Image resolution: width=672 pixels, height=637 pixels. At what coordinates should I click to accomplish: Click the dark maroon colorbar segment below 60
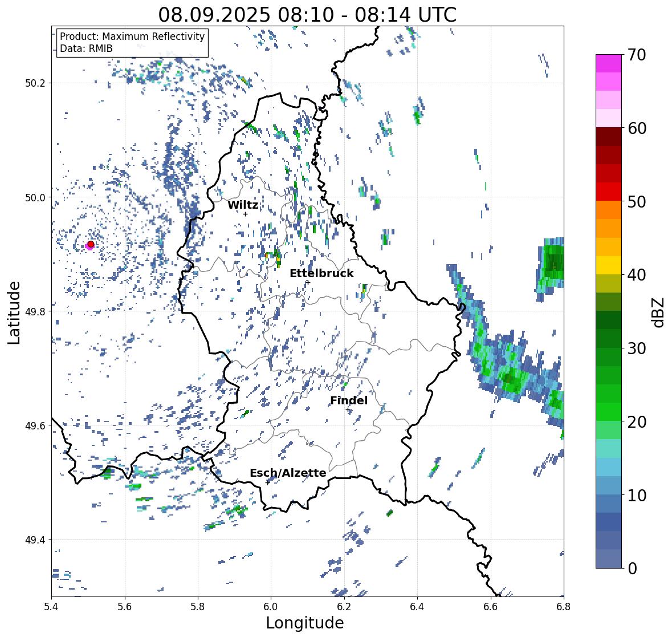(609, 137)
